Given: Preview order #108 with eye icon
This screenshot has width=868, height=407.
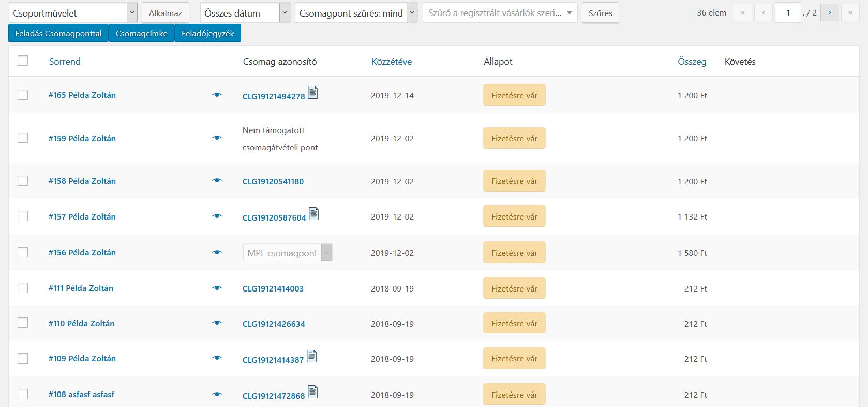Looking at the screenshot, I should tap(217, 395).
